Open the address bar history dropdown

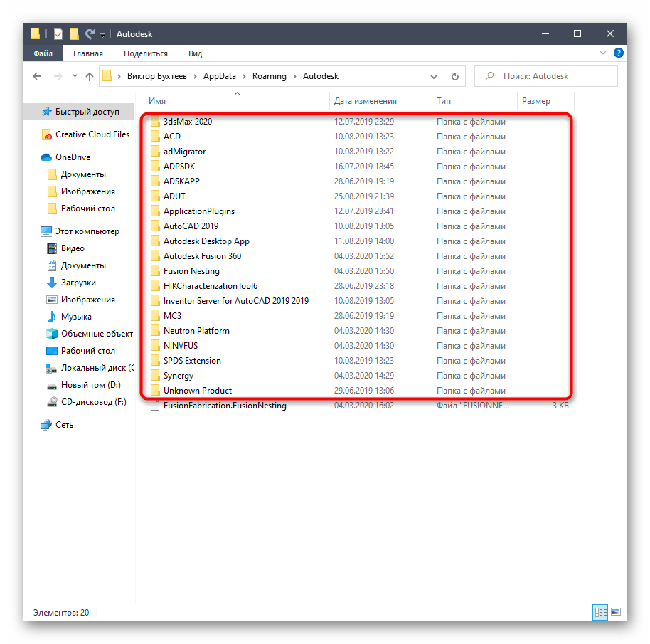pyautogui.click(x=434, y=76)
